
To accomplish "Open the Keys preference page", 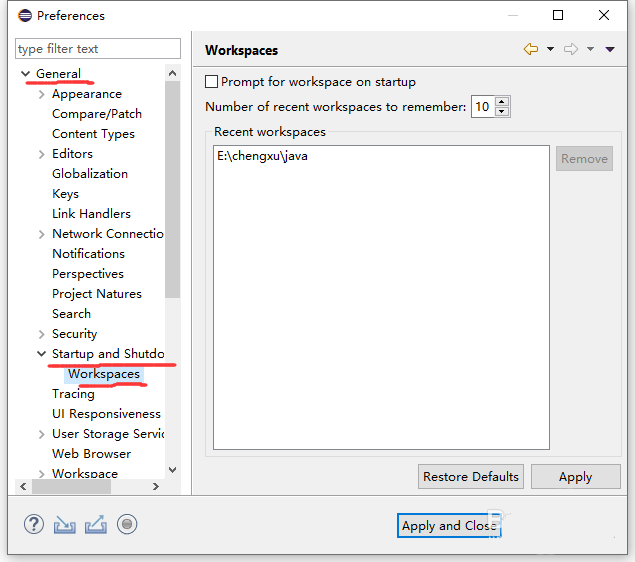I will (65, 194).
